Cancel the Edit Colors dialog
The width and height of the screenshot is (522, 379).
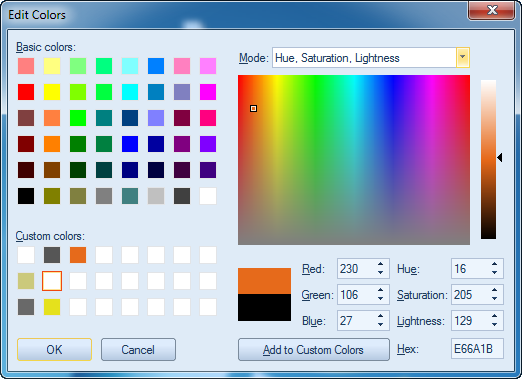138,350
